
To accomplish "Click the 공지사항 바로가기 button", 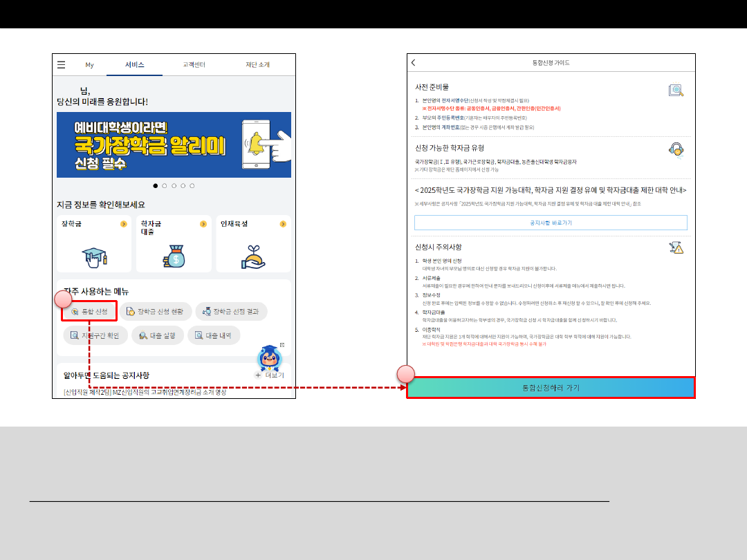I will pyautogui.click(x=551, y=223).
